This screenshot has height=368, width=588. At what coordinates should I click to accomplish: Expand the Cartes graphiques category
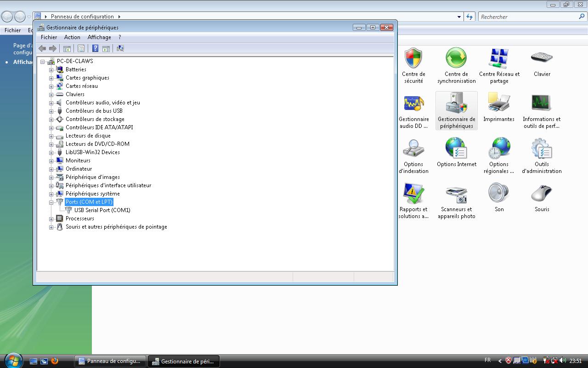tap(51, 78)
